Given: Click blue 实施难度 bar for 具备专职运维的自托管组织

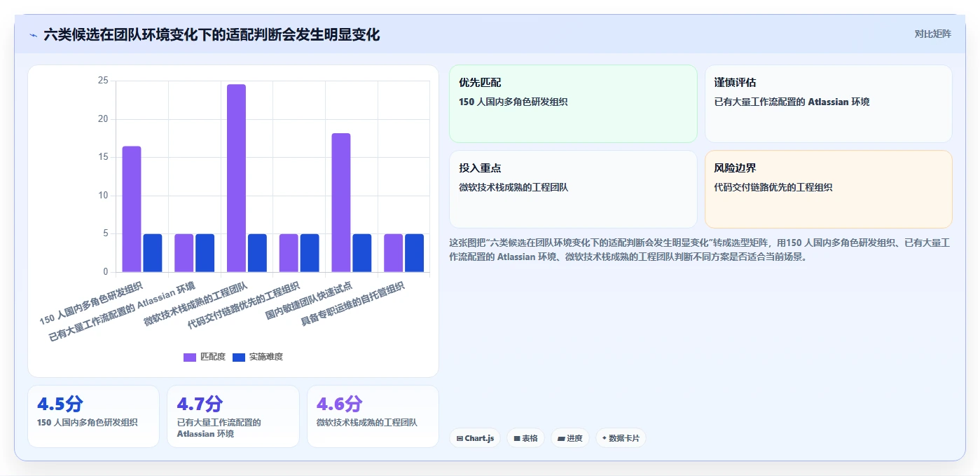Looking at the screenshot, I should click(414, 253).
